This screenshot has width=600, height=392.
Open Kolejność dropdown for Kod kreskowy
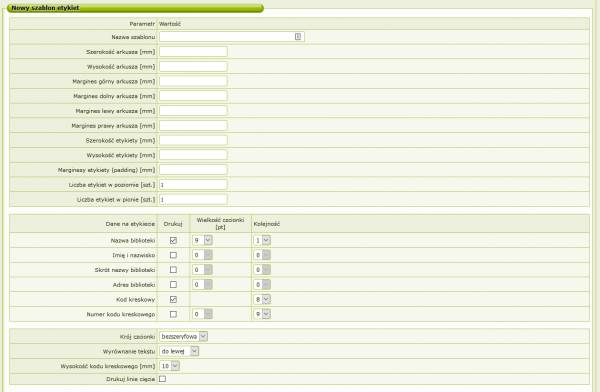[x=262, y=299]
